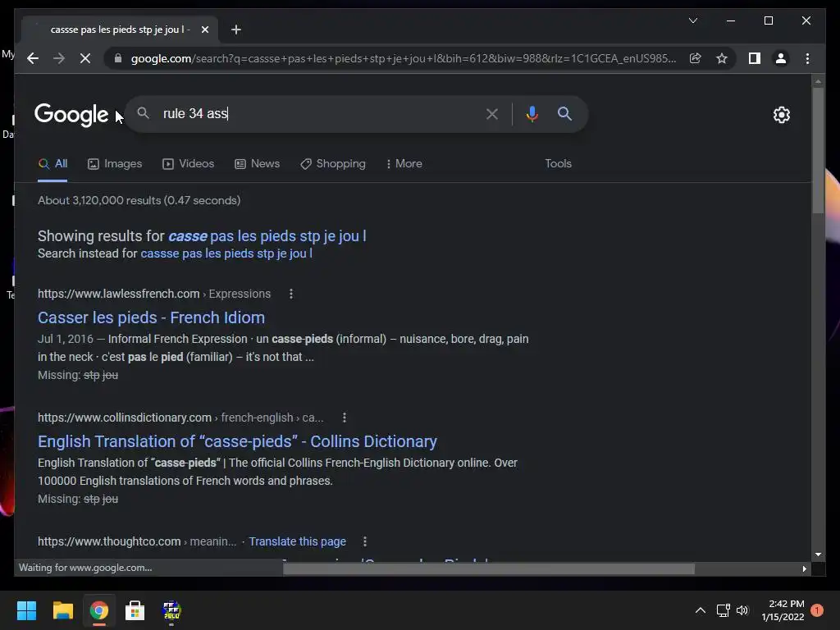Open the Chrome profile avatar
Screen dimensions: 840x630
click(781, 58)
